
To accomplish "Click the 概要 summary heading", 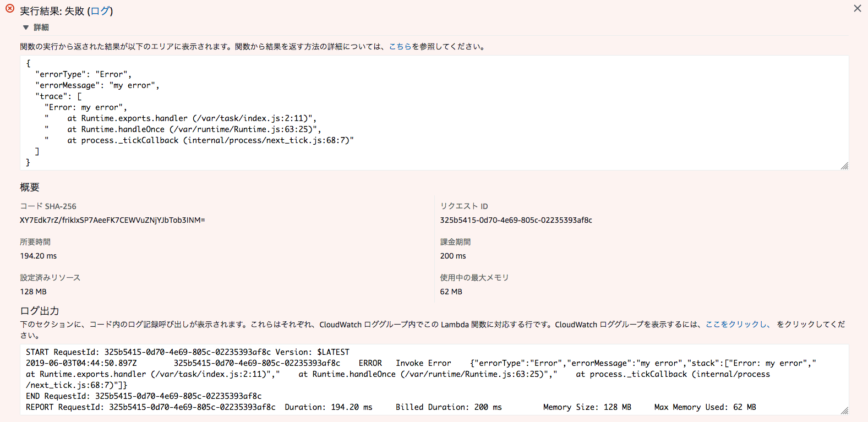I will 30,187.
